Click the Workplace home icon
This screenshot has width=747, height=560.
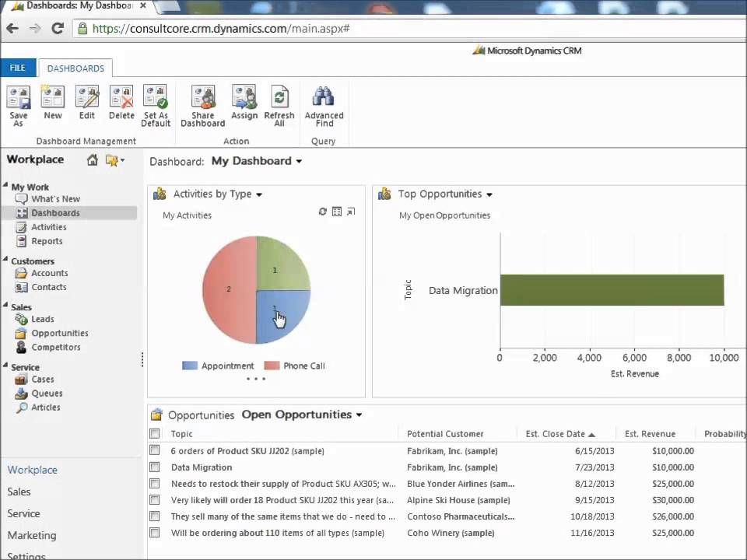pyautogui.click(x=93, y=160)
